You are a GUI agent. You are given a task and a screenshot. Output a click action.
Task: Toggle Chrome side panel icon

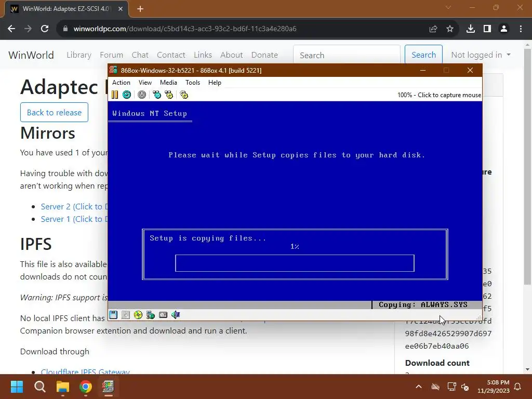point(487,29)
